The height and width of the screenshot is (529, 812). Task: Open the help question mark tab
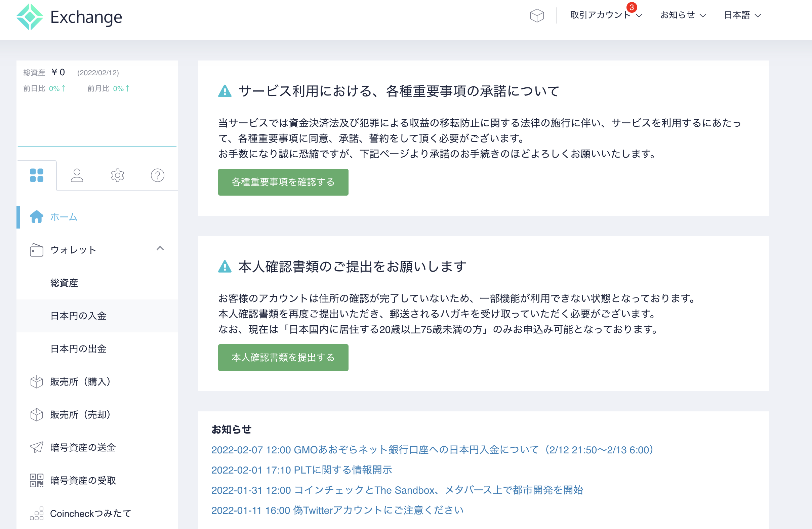pos(158,175)
